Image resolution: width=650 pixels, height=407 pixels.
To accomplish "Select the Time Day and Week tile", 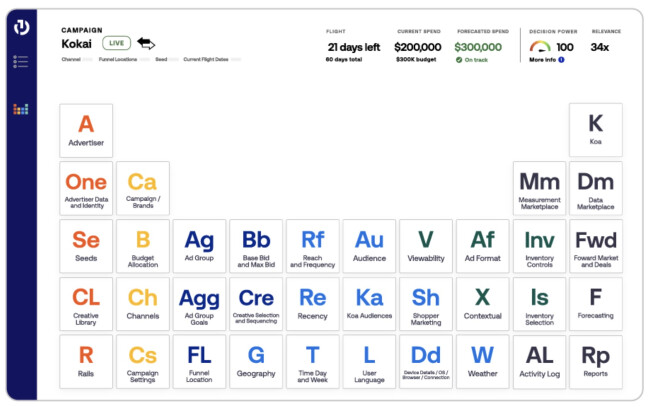I will pos(313,362).
